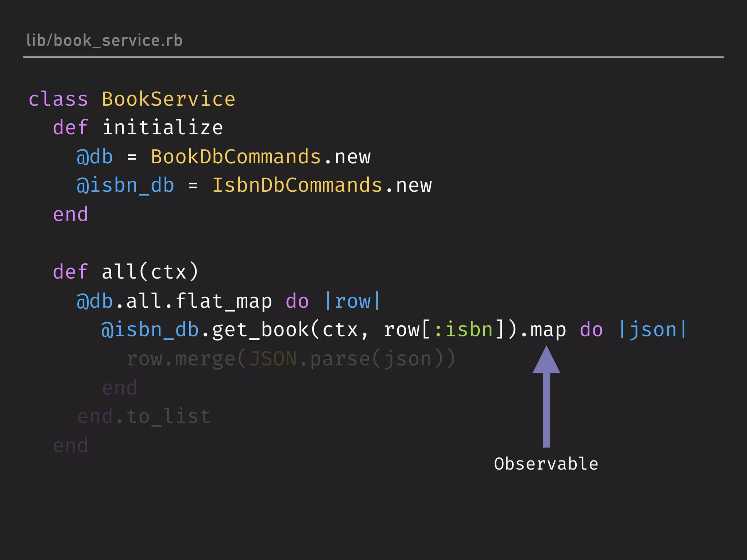Click the 'class' keyword
Image resolution: width=747 pixels, height=560 pixels.
coord(58,99)
